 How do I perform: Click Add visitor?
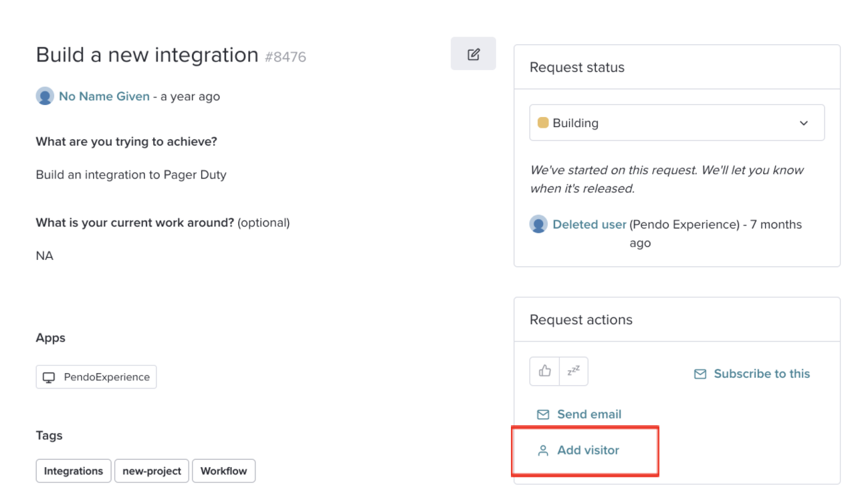pyautogui.click(x=578, y=451)
